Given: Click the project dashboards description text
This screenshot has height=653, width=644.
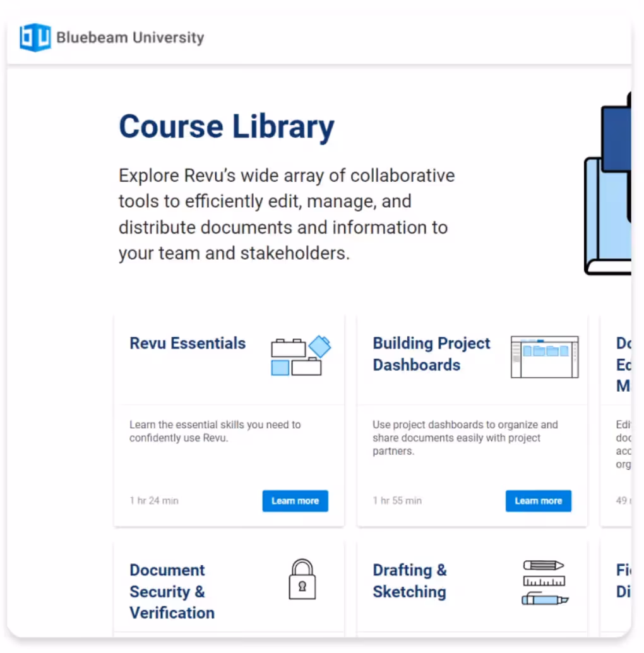Looking at the screenshot, I should click(x=465, y=438).
